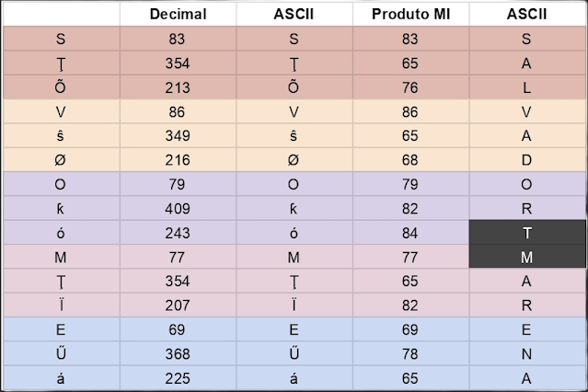Click the decimal value 243

point(179,233)
